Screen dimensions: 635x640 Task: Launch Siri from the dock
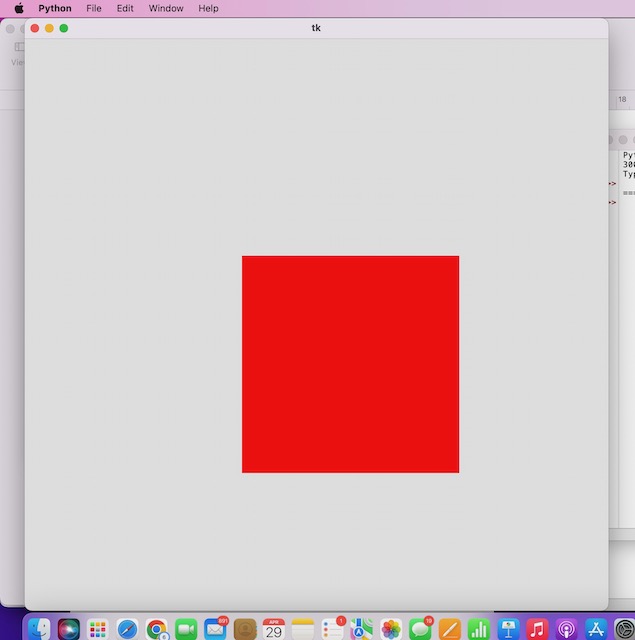[x=69, y=629]
